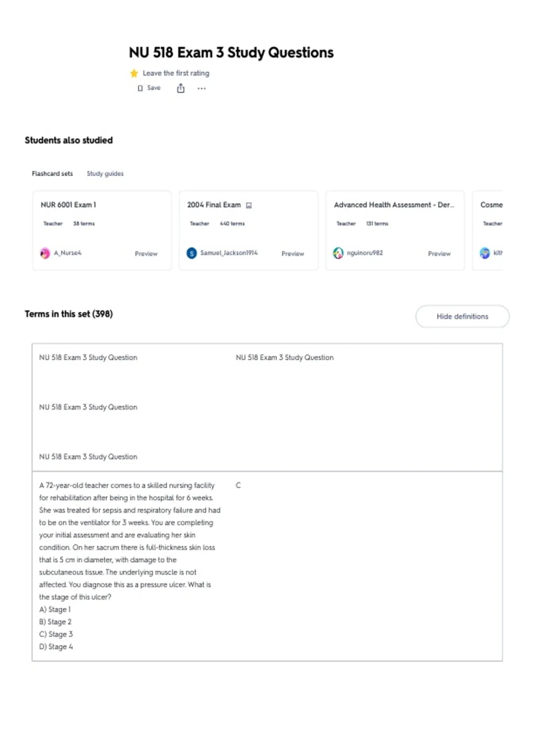Click the answer C definition cell
Screen dimensions: 534x756
pos(238,485)
